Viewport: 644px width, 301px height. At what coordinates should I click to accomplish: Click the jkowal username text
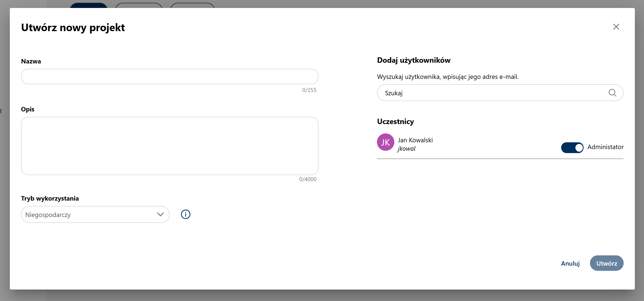406,148
